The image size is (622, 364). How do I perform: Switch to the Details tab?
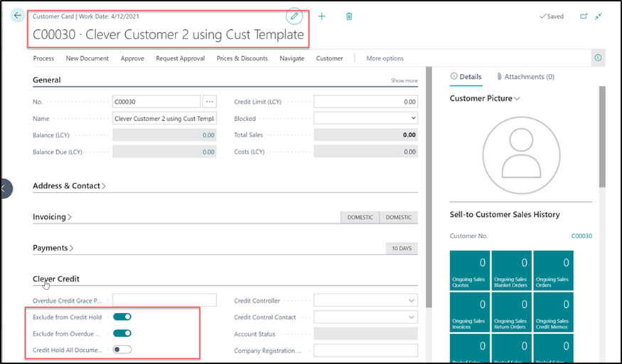pos(466,77)
